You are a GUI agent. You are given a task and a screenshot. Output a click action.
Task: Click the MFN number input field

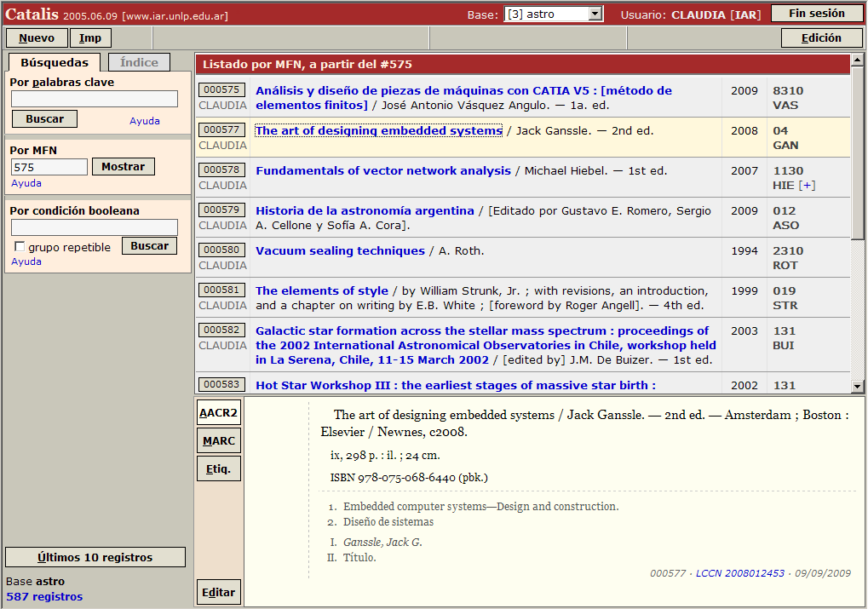click(49, 167)
